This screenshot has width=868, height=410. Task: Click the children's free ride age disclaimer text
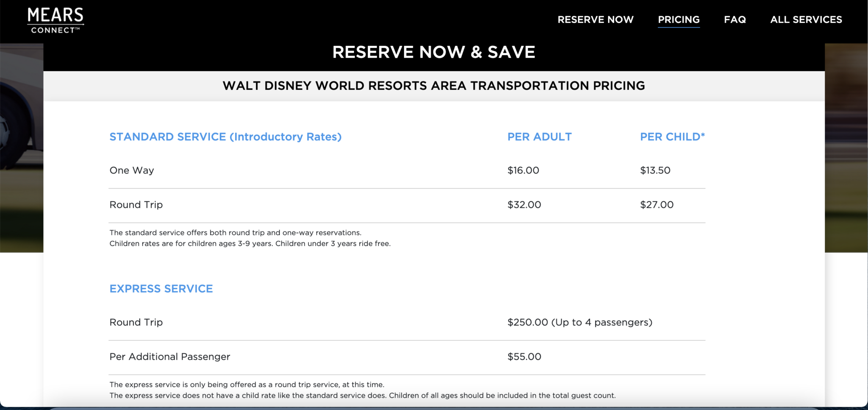click(x=250, y=243)
